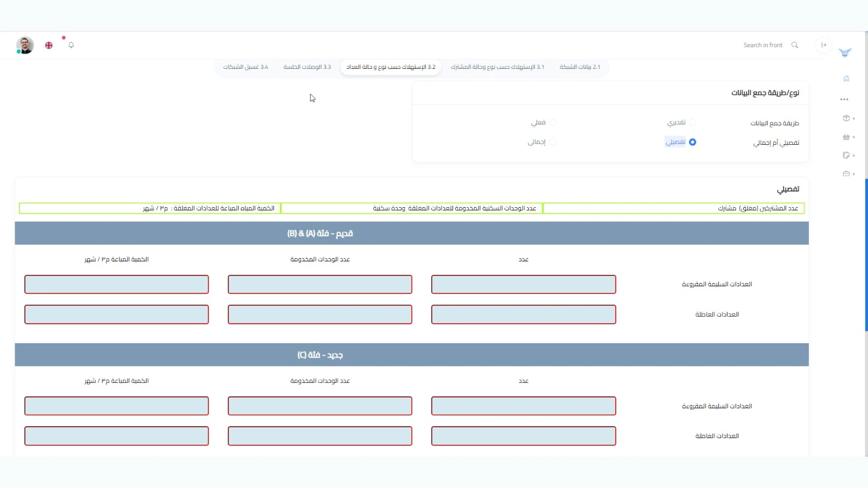Click the Search in front field

tap(763, 45)
